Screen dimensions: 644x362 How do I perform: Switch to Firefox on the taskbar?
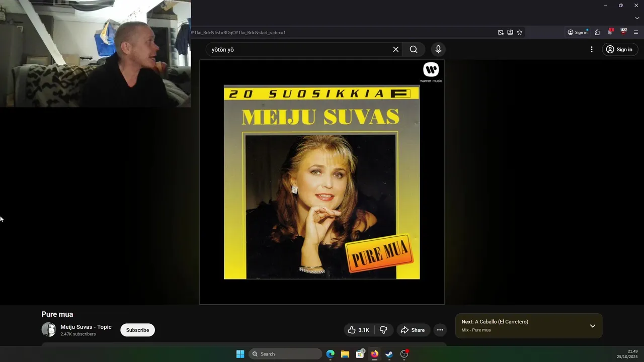pyautogui.click(x=374, y=354)
